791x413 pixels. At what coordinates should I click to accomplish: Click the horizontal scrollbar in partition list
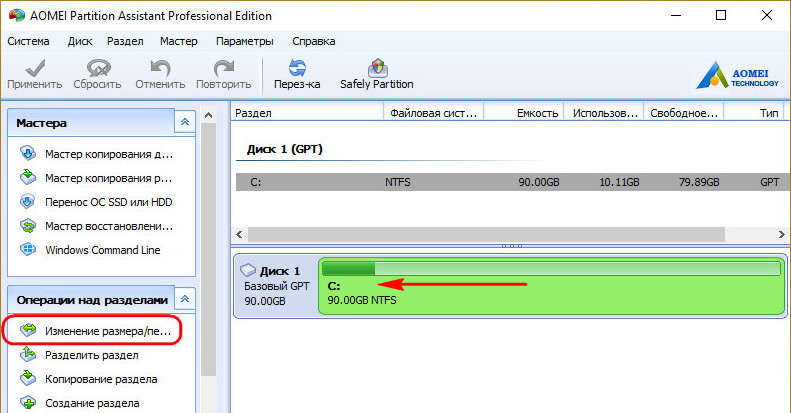(486, 234)
